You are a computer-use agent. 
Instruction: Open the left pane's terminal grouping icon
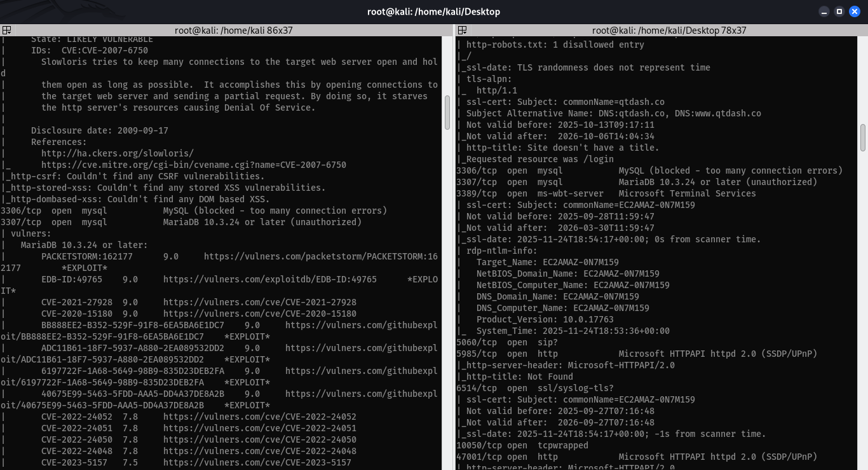pos(6,30)
